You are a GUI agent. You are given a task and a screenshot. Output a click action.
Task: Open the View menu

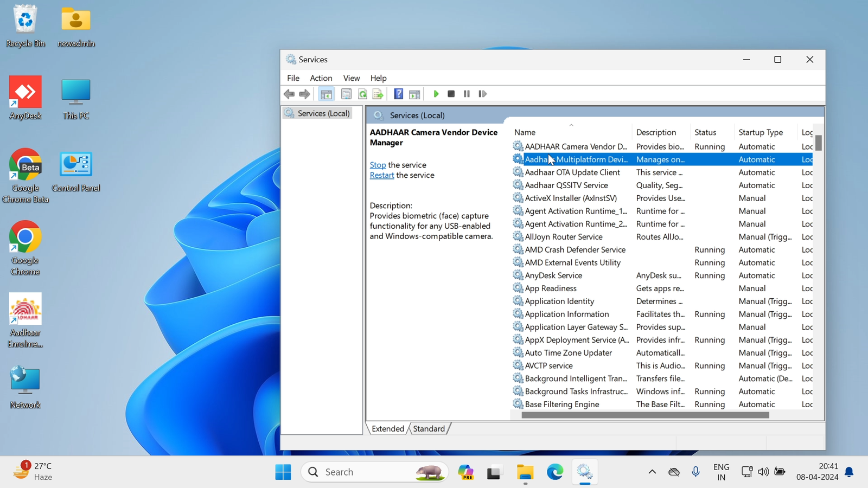(352, 78)
